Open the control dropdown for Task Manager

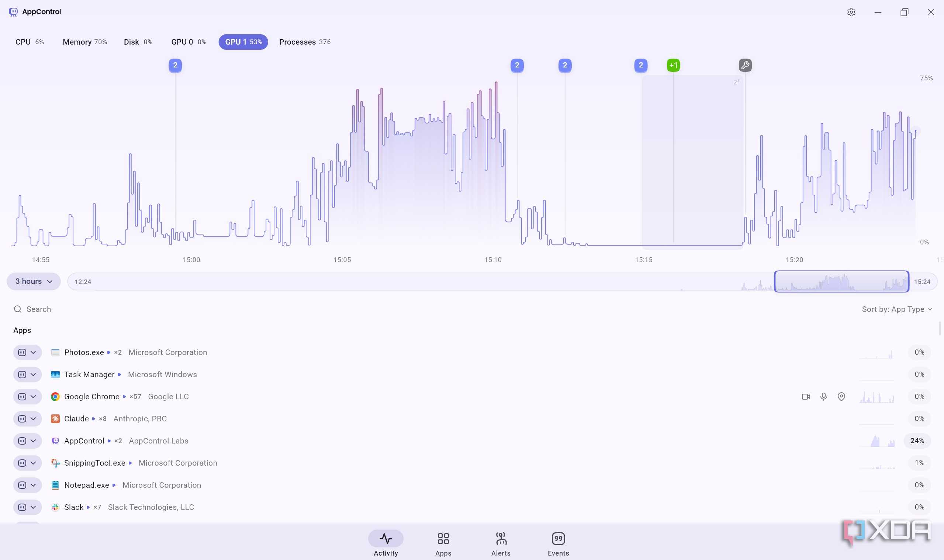tap(28, 375)
